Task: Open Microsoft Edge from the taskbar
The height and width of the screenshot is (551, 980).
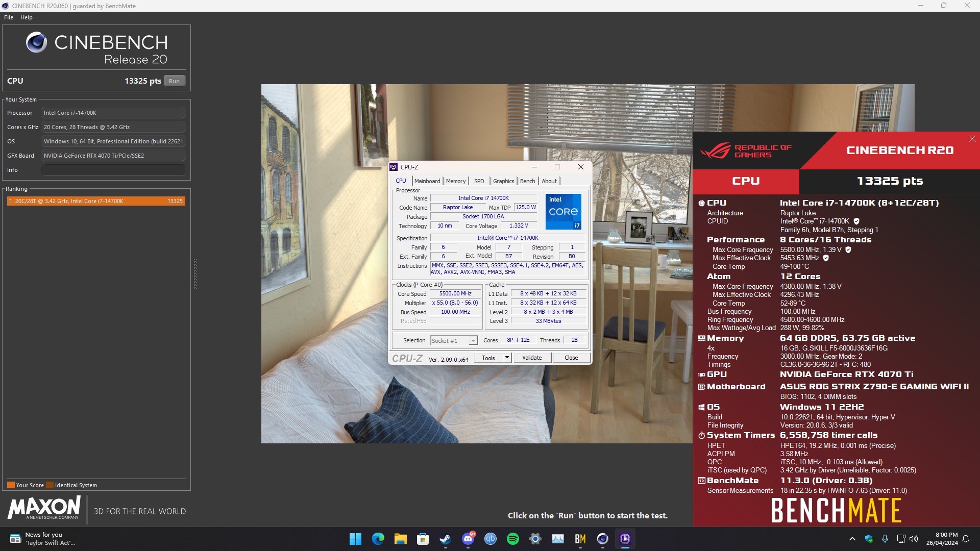Action: click(x=378, y=539)
